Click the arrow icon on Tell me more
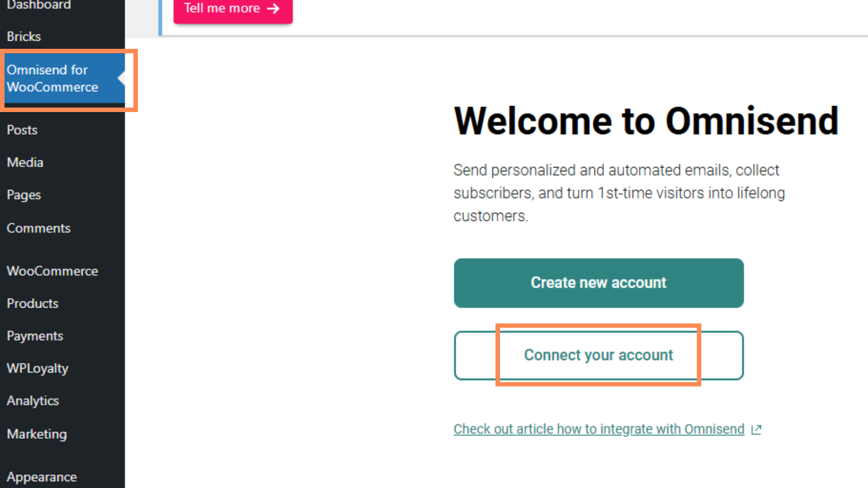The width and height of the screenshot is (868, 488). point(273,9)
